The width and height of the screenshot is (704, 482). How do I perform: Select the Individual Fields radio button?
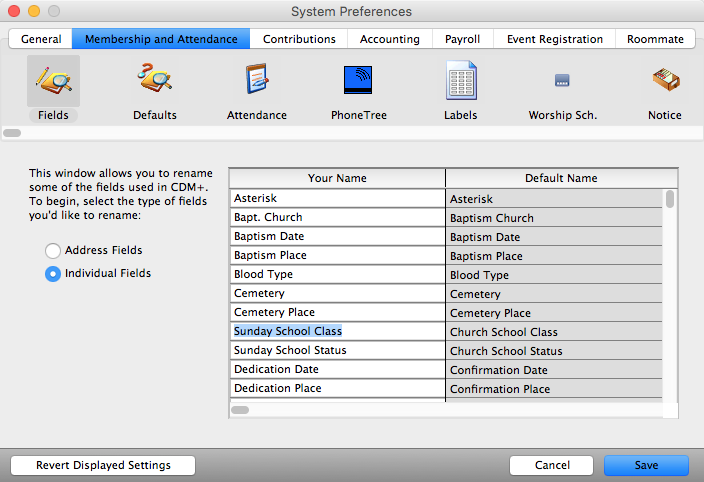pyautogui.click(x=53, y=273)
